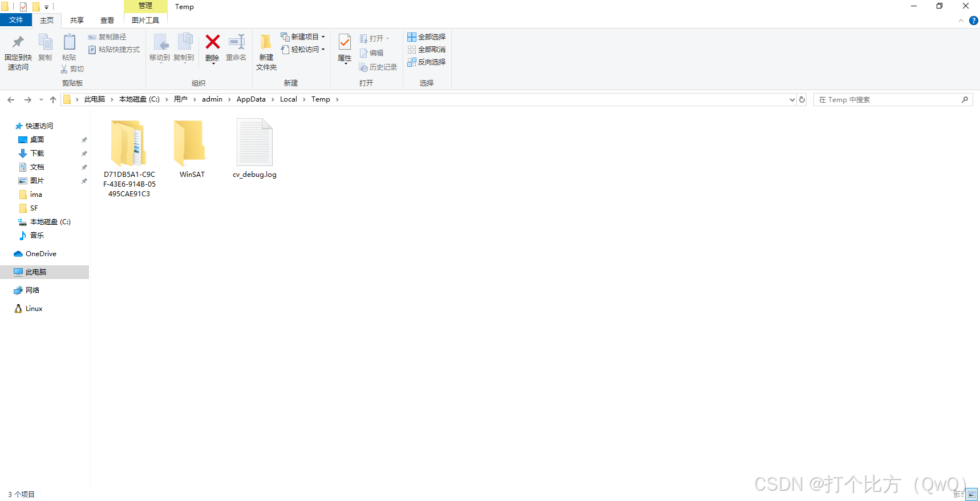
Task: Click AppData in the address breadcrumb
Action: tap(251, 99)
